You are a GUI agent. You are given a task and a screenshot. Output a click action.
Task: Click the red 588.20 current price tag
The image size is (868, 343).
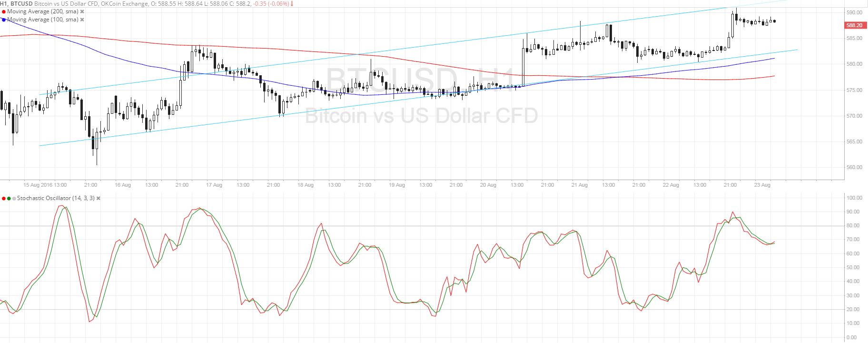[x=856, y=25]
